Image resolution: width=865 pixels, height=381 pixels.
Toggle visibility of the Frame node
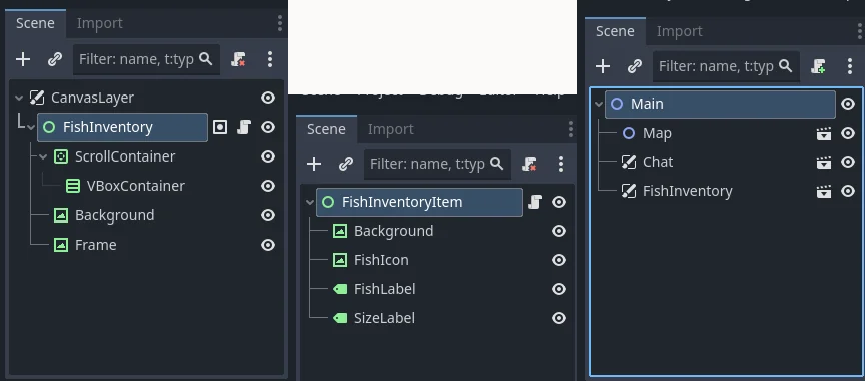[x=268, y=245]
